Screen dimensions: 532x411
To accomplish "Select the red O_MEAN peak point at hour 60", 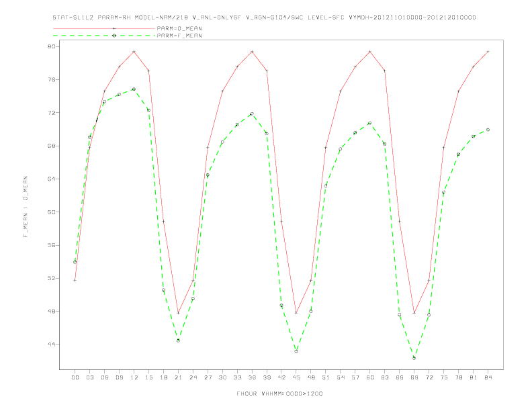I will point(370,52).
